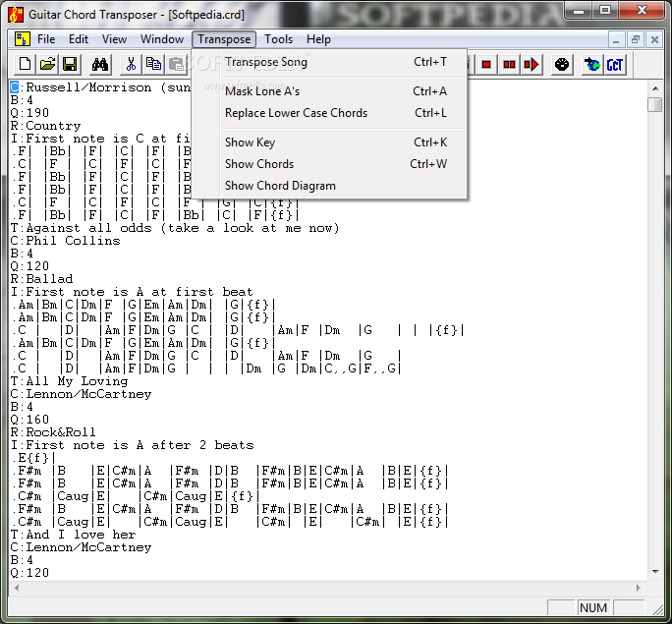Image resolution: width=672 pixels, height=624 pixels.
Task: Choose Replace Lower Case Chords
Action: pos(329,113)
